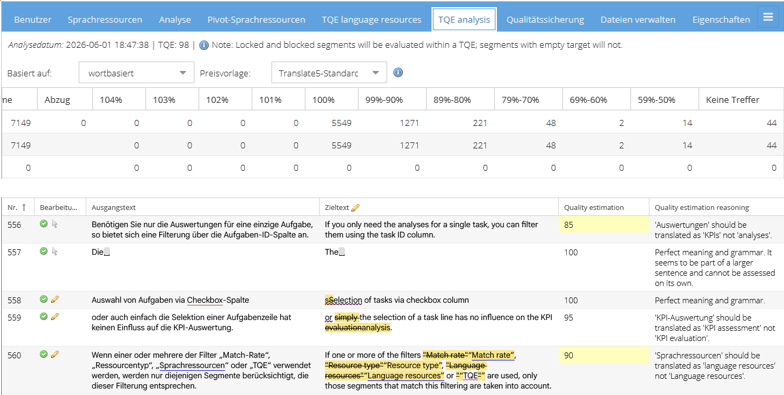Click the info icon beside the Note text

[x=204, y=45]
